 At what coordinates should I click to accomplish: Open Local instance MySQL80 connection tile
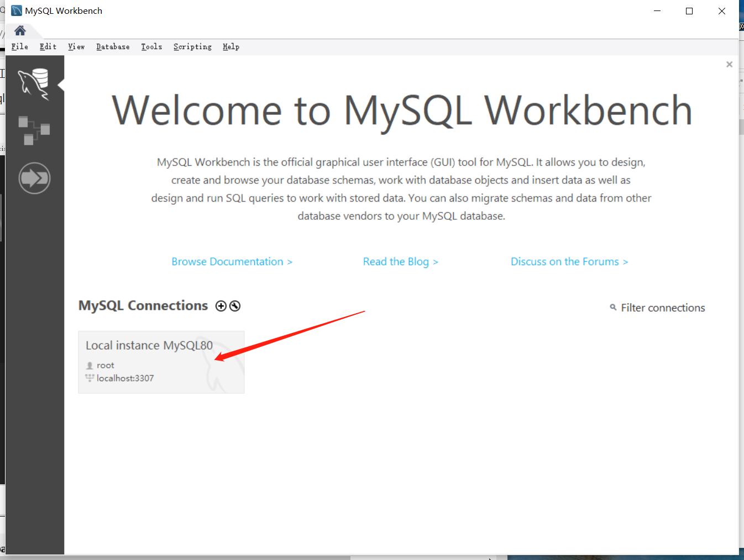(x=161, y=362)
